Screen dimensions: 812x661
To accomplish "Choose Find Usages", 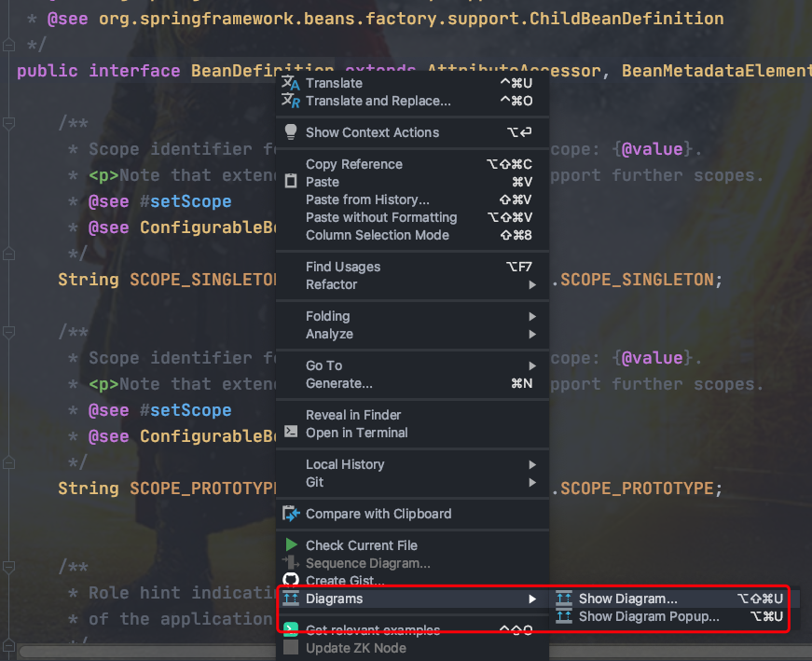I will coord(413,267).
